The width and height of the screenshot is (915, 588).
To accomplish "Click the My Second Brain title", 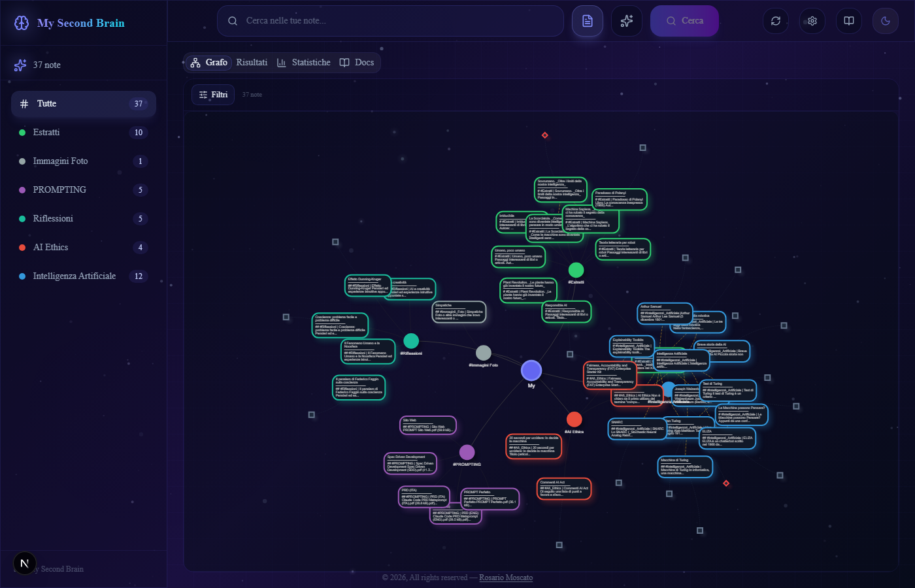I will click(80, 23).
